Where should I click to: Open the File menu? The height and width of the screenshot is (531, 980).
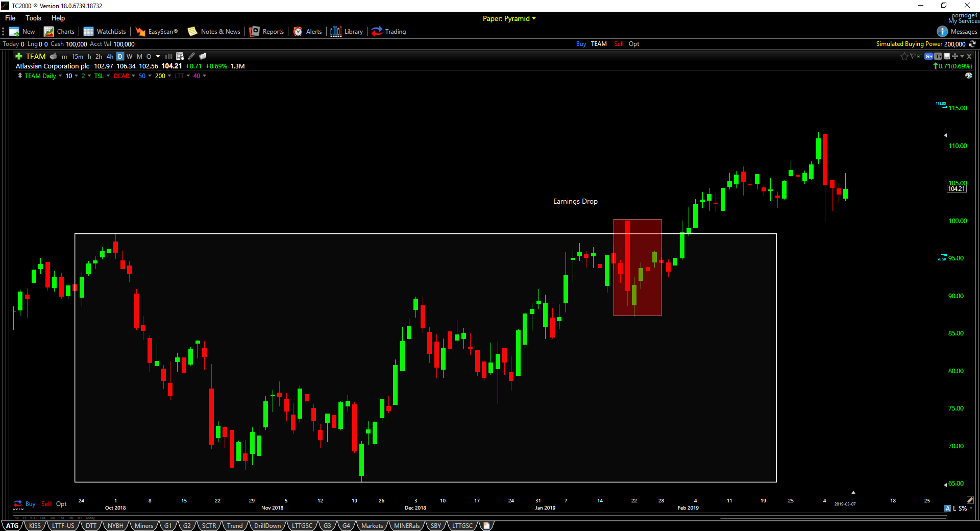[10, 18]
